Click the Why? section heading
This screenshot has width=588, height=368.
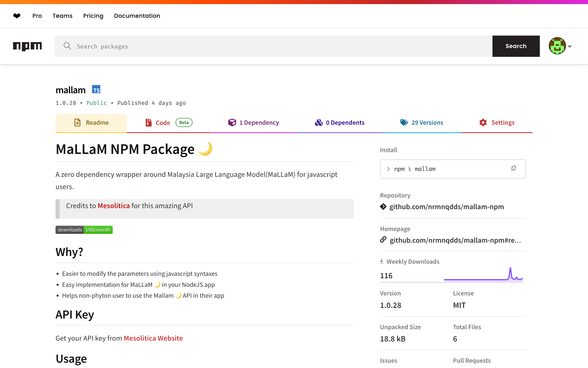69,252
